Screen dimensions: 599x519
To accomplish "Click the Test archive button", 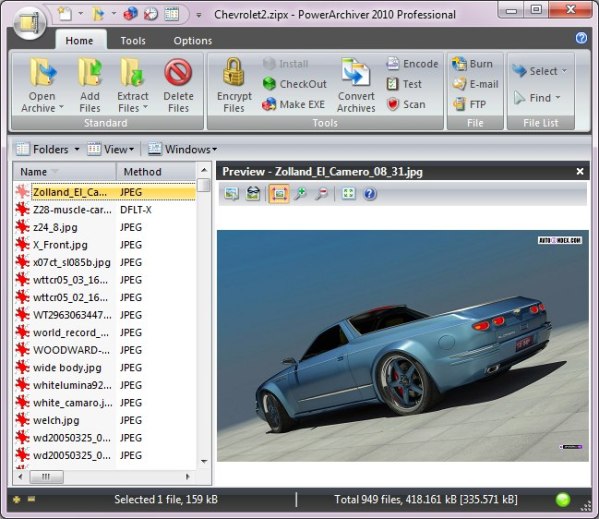I will [404, 84].
